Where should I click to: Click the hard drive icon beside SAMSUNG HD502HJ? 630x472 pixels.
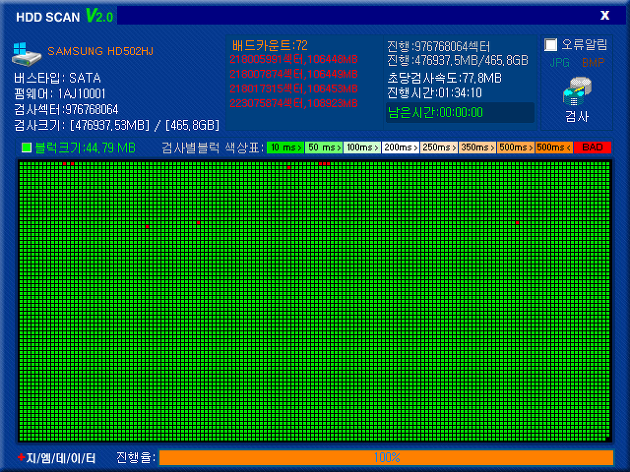[x=27, y=54]
